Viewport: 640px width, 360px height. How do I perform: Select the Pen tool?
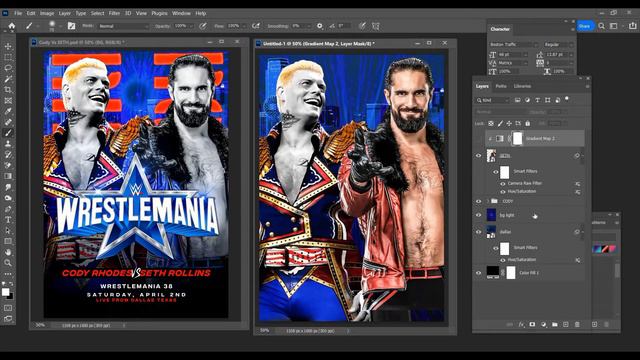pyautogui.click(x=8, y=209)
